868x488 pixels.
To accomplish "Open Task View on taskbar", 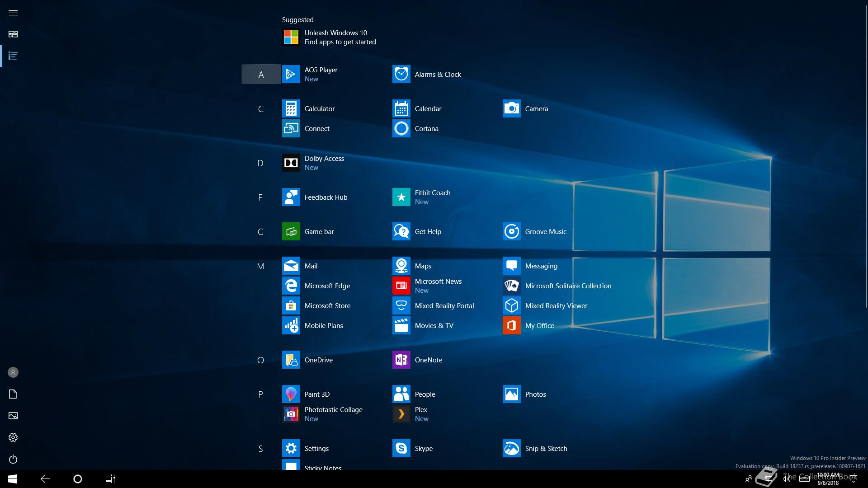I will pos(110,479).
